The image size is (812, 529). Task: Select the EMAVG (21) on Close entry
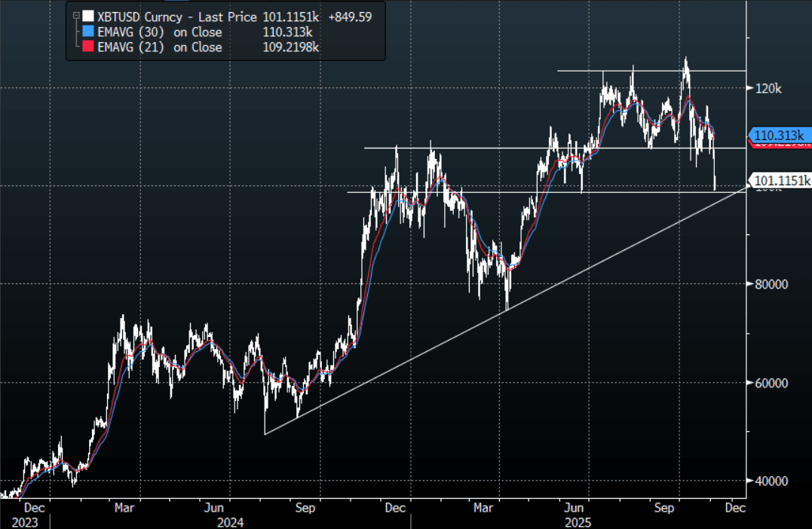160,47
